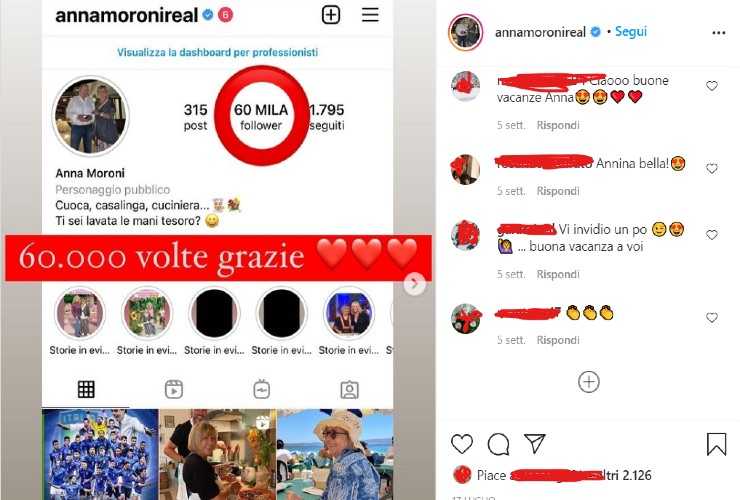
Task: Open the three-dot post options menu
Action: (x=718, y=33)
